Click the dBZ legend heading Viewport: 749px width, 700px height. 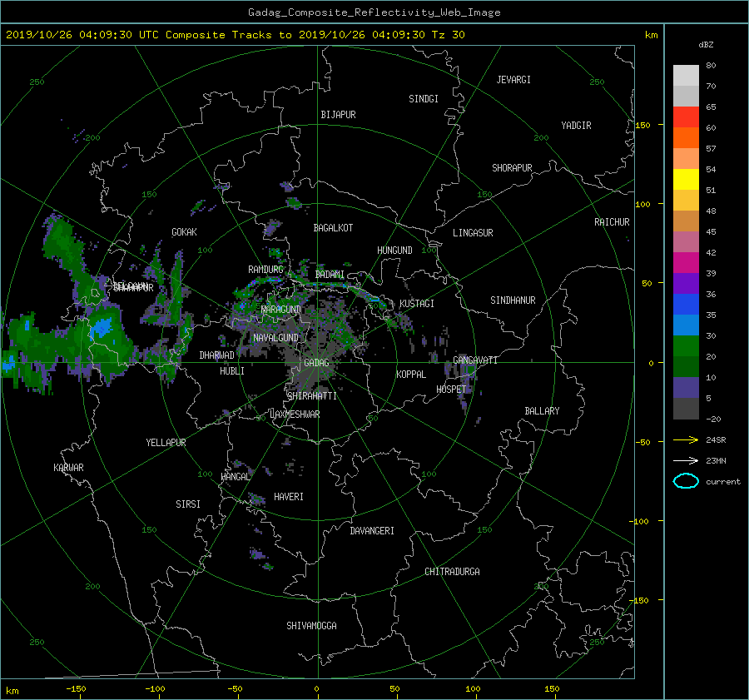click(706, 45)
